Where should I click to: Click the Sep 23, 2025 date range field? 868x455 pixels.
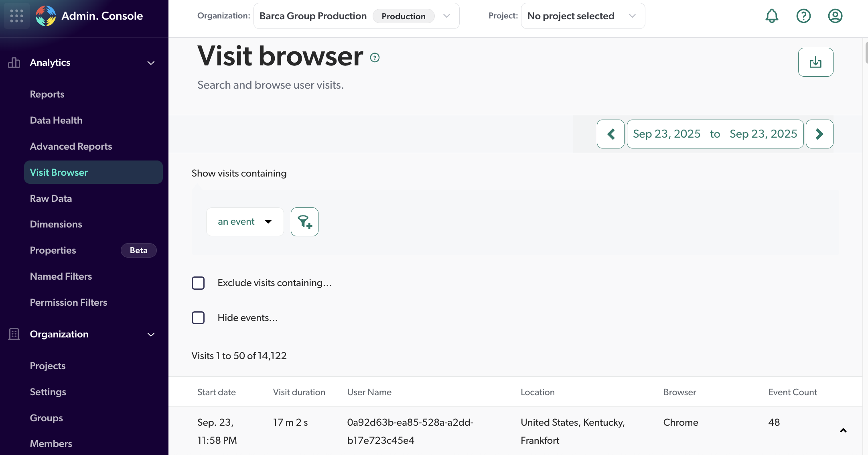coord(715,134)
